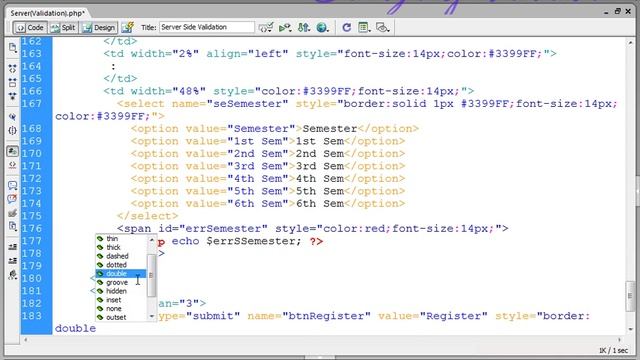Click code hint list scroll-up arrow
This screenshot has width=640, height=360.
tap(151, 240)
